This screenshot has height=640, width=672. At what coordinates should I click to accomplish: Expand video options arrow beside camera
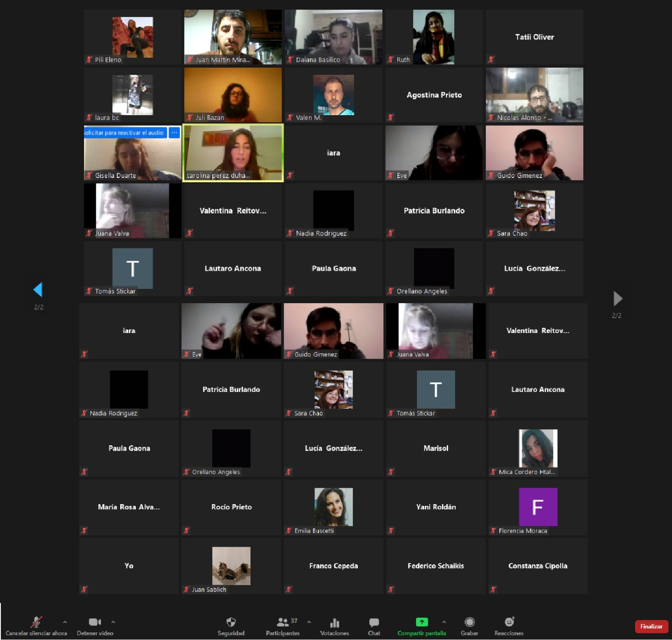tap(113, 622)
